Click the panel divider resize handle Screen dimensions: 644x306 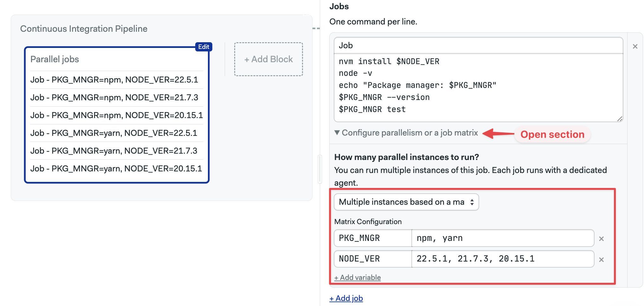point(320,169)
